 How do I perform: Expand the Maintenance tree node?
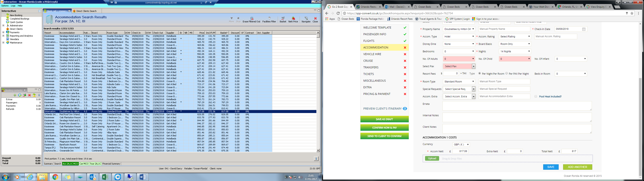pos(3,42)
